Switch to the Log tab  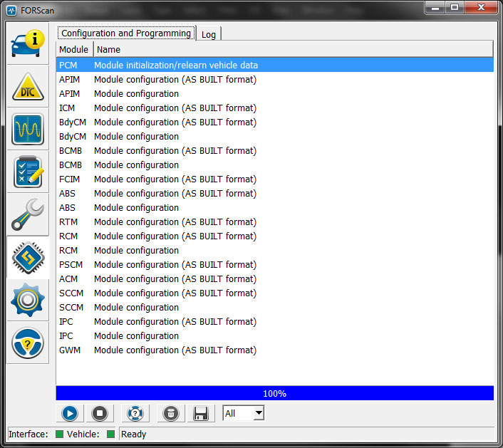(209, 34)
